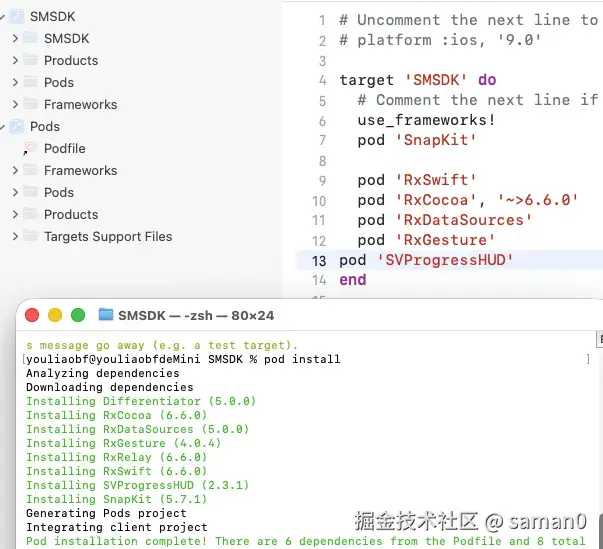Click the line "pod 'SVProgressHUD'" in the editor
Viewport: 603px width, 549px height.
click(x=426, y=260)
